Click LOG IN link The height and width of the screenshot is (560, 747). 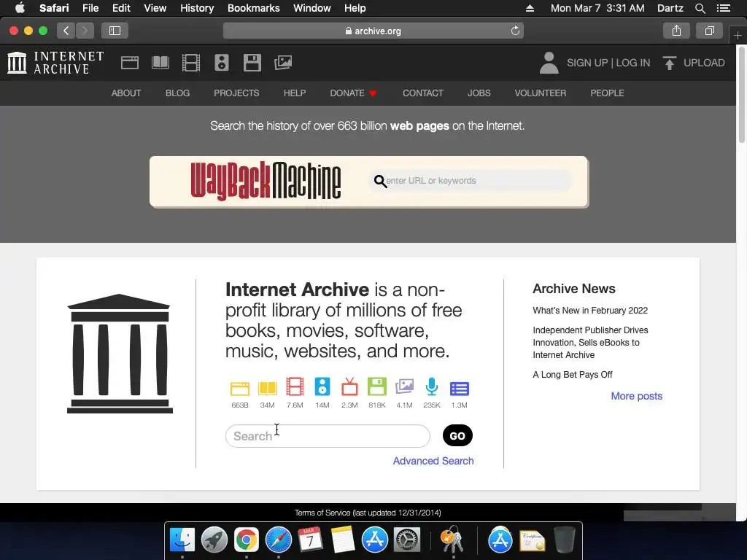coord(632,63)
